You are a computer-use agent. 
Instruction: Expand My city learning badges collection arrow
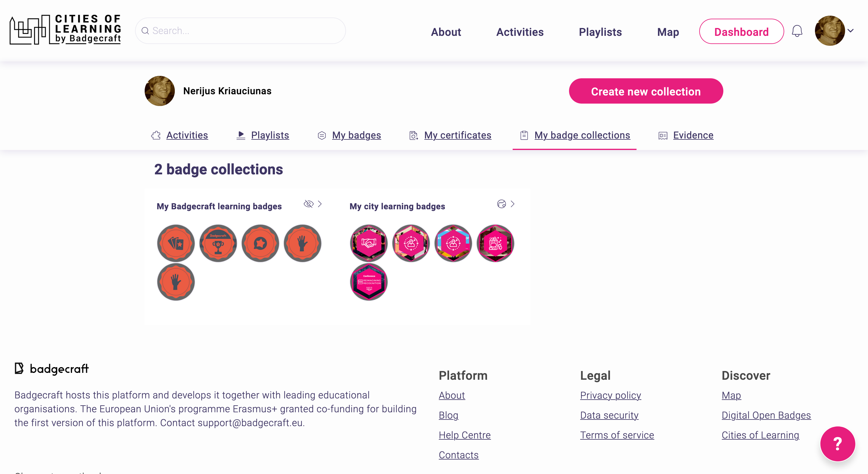click(x=512, y=204)
